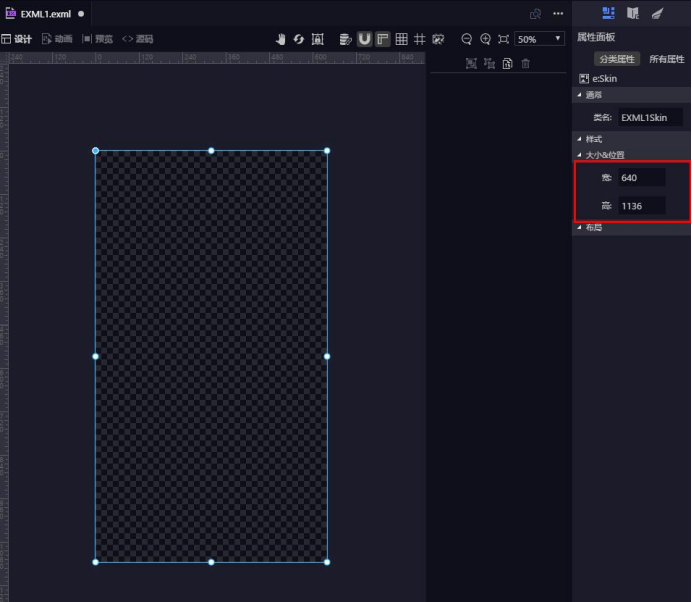The height and width of the screenshot is (602, 692).
Task: Open the book-shaped panel icon
Action: tap(633, 13)
